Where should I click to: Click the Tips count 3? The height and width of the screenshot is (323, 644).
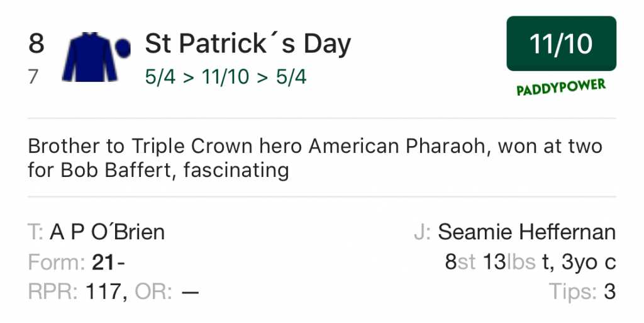[609, 292]
